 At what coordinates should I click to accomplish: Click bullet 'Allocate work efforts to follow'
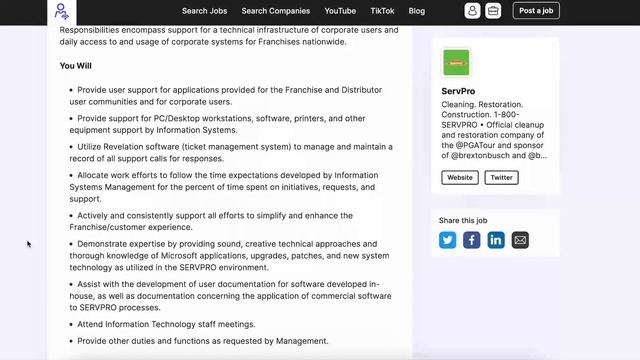tap(224, 187)
